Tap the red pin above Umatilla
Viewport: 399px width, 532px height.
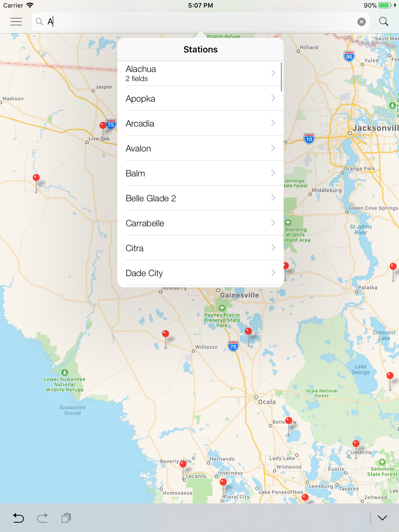coord(356,444)
